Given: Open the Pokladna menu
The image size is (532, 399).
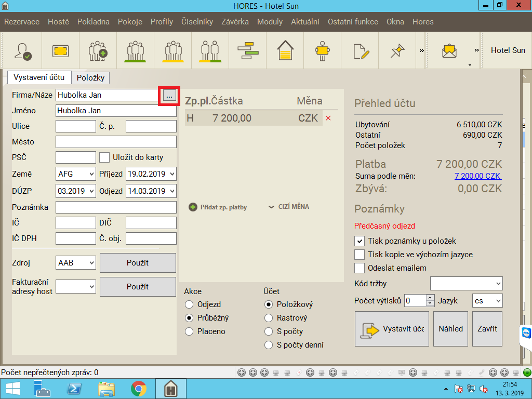Looking at the screenshot, I should tap(94, 22).
